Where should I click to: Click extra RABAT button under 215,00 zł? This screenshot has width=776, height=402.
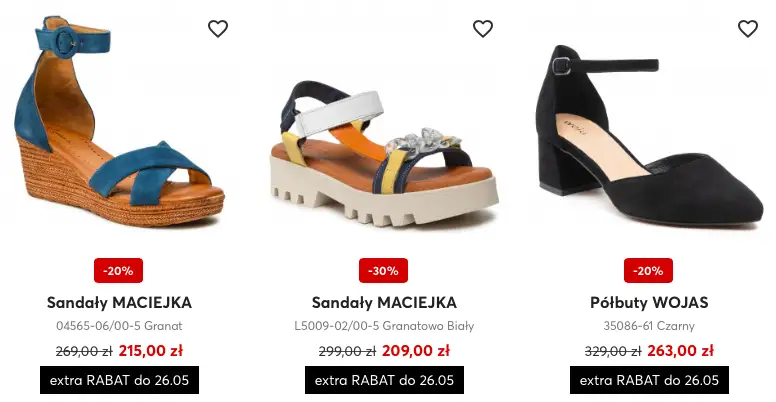[119, 380]
